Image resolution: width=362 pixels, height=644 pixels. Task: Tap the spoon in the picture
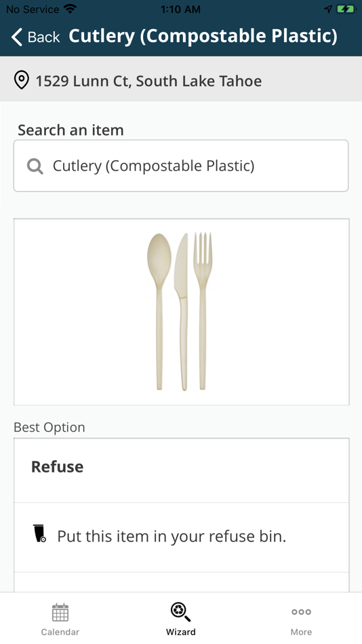pyautogui.click(x=159, y=311)
